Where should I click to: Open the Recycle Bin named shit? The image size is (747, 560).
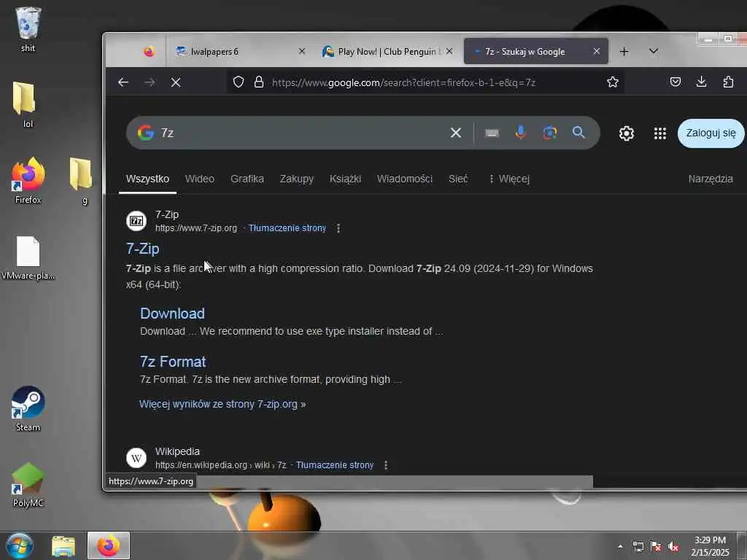(28, 28)
